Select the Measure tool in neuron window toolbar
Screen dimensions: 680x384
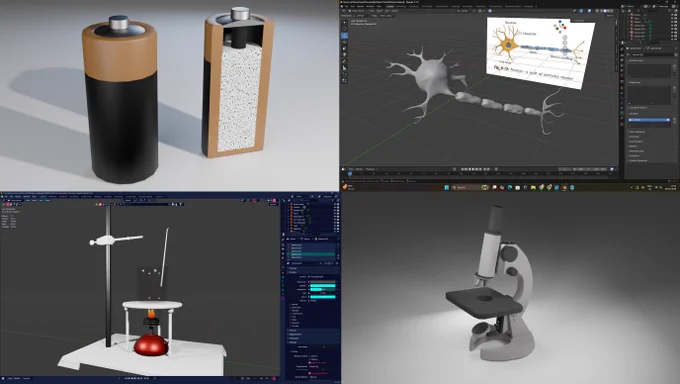344,68
